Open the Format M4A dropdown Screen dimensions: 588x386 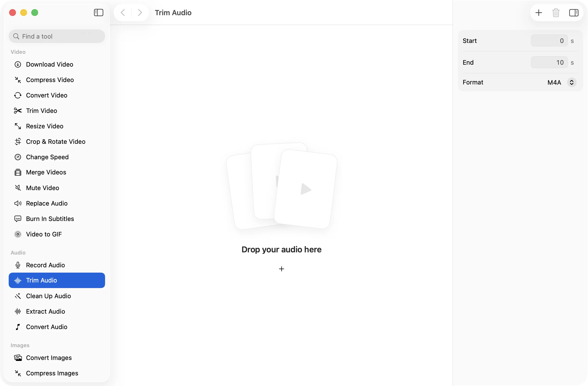click(x=562, y=82)
